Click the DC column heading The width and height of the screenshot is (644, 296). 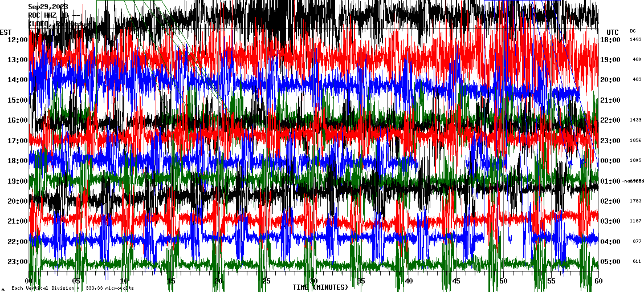click(633, 31)
